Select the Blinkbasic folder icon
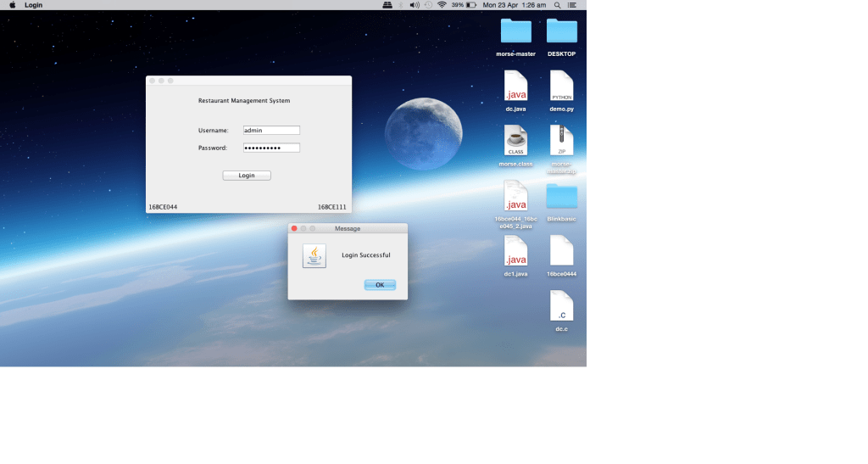Screen dimensions: 868x464 coord(561,196)
